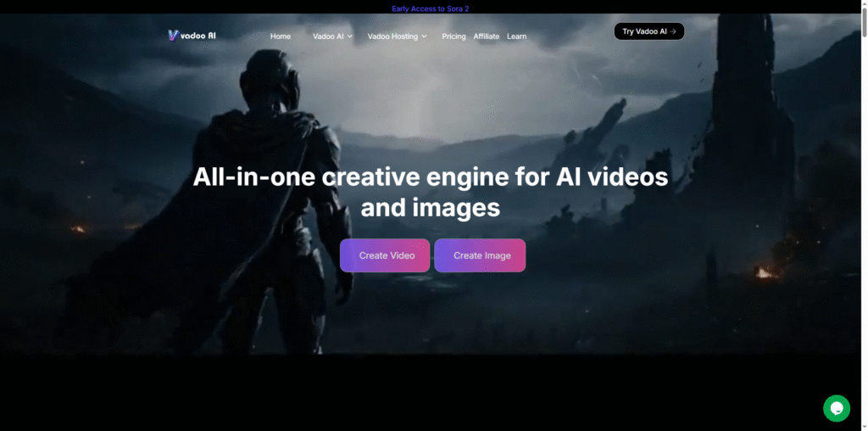Viewport: 868px width, 431px height.
Task: Open the green chat support widget
Action: [x=837, y=408]
